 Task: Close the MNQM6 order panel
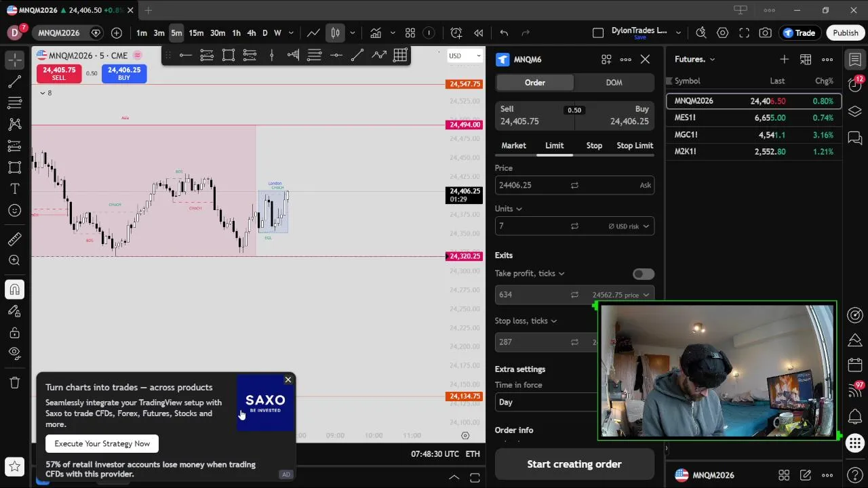[645, 60]
